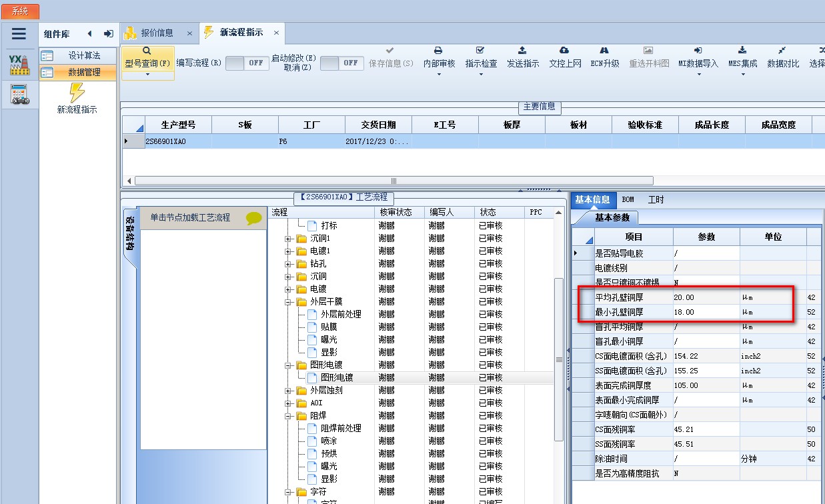Screen dimensions: 825x504
Task: Click the 图形电镀 document icon in tree
Action: [313, 378]
